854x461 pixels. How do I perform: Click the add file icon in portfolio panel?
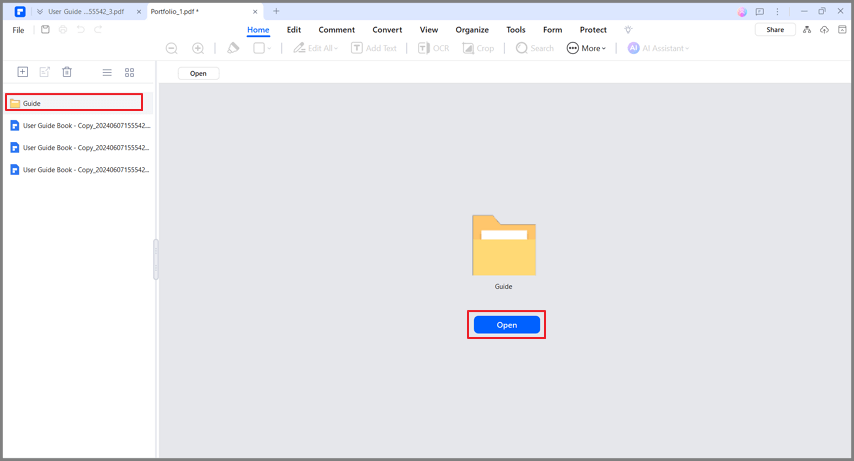[x=22, y=72]
